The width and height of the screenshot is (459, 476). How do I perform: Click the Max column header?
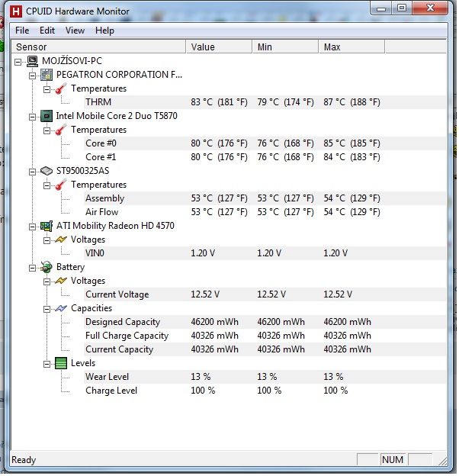[x=352, y=47]
